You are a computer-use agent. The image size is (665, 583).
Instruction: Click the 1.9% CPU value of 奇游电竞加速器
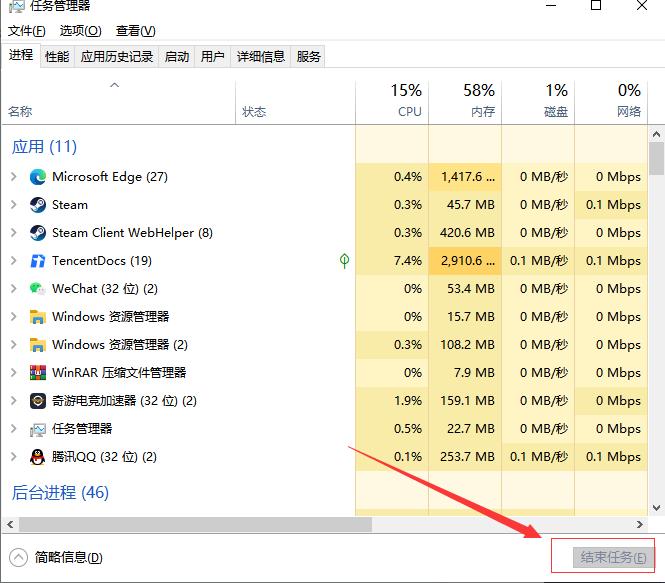(x=408, y=401)
